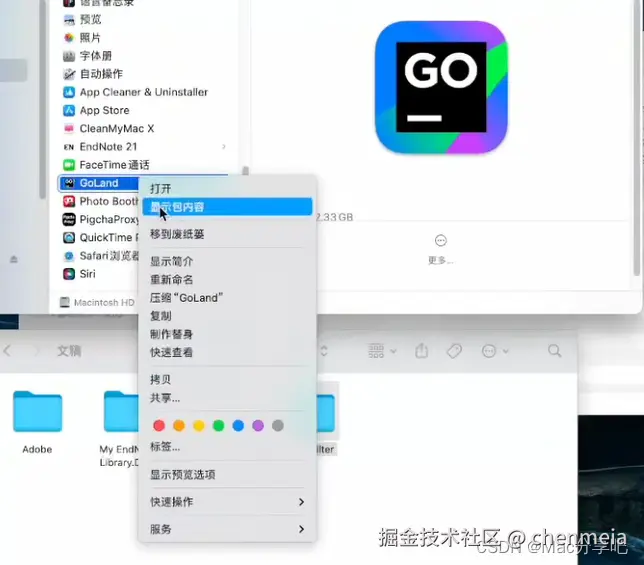644x565 pixels.
Task: Select the PigchaProxy app icon
Action: 69,219
